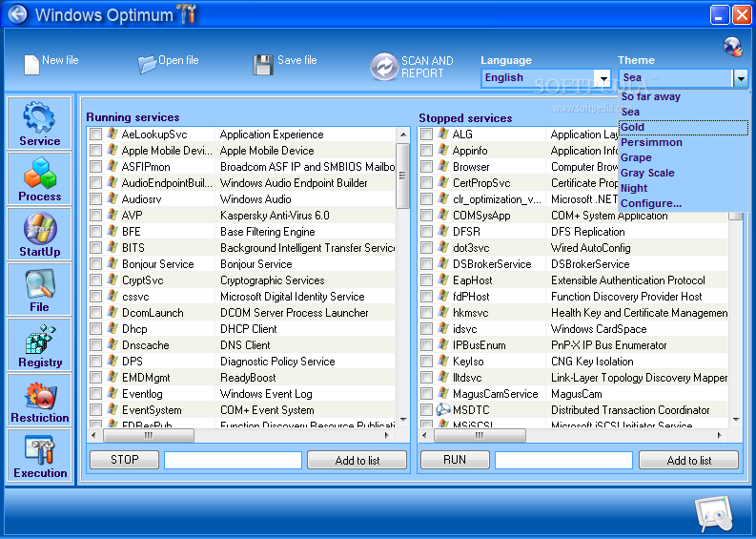Click the RUN button
This screenshot has width=756, height=539.
tap(455, 460)
